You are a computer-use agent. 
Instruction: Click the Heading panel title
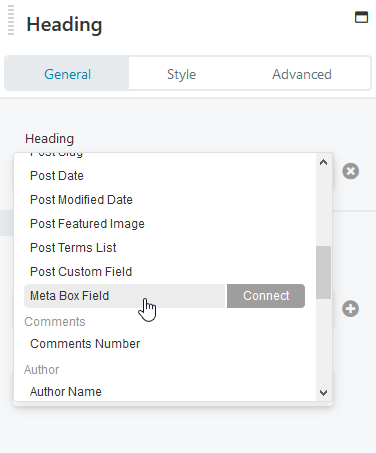[64, 24]
